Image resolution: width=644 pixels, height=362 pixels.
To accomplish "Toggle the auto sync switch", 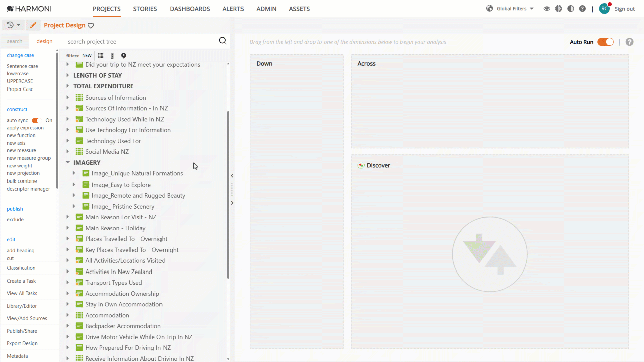I will pos(35,121).
